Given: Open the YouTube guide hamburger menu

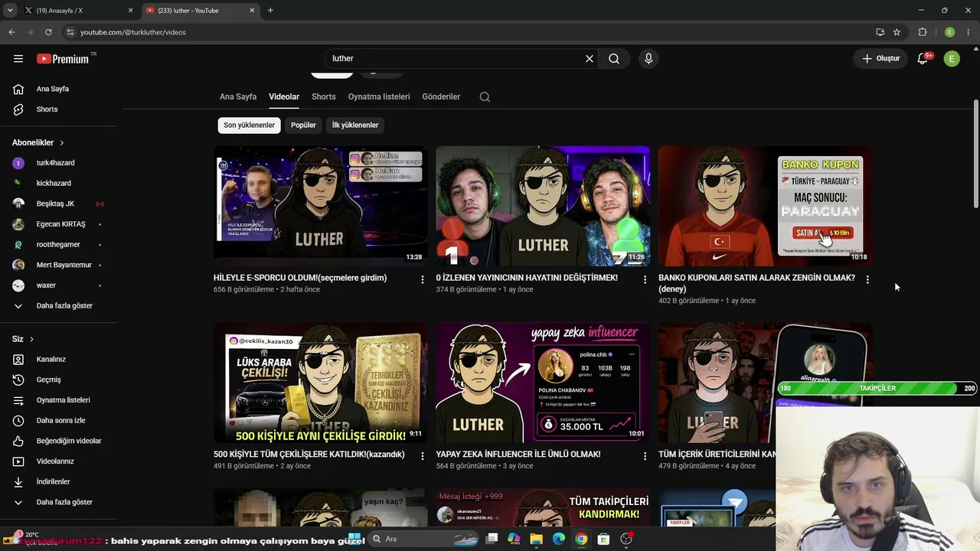Looking at the screenshot, I should tap(18, 58).
